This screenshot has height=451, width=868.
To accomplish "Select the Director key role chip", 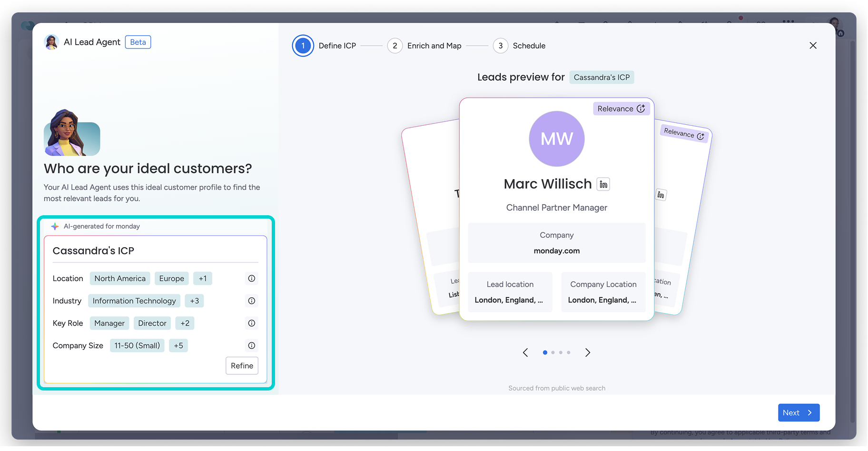I will pos(152,323).
